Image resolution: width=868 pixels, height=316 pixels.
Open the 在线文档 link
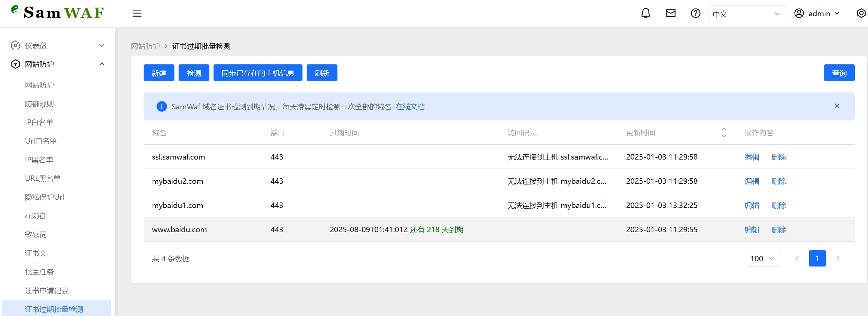(410, 107)
